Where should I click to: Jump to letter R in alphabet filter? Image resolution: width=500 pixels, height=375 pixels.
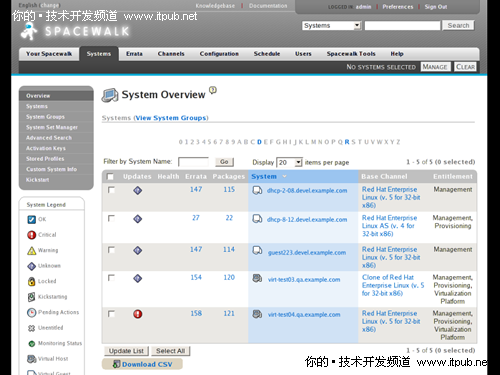[x=347, y=142]
